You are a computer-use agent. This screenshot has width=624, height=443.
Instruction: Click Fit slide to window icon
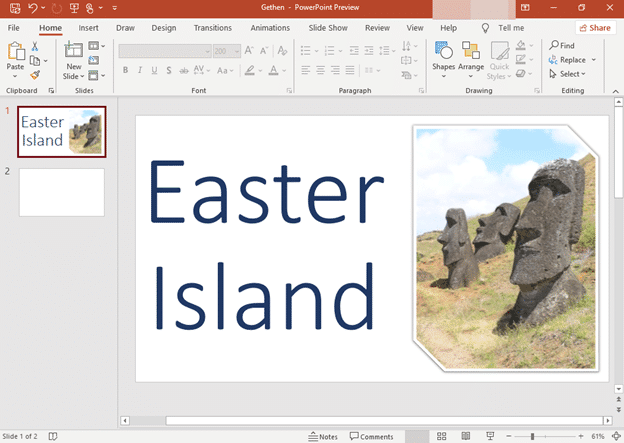pos(615,437)
